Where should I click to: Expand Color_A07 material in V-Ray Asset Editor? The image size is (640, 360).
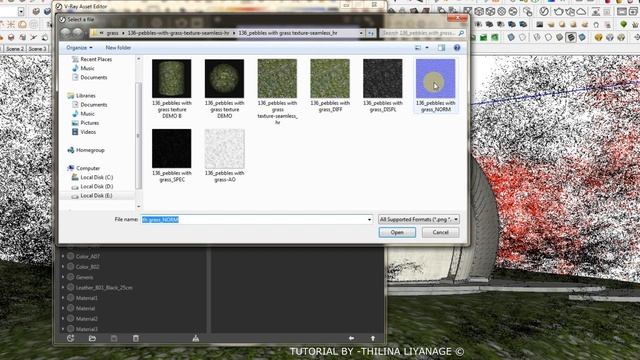pos(63,256)
